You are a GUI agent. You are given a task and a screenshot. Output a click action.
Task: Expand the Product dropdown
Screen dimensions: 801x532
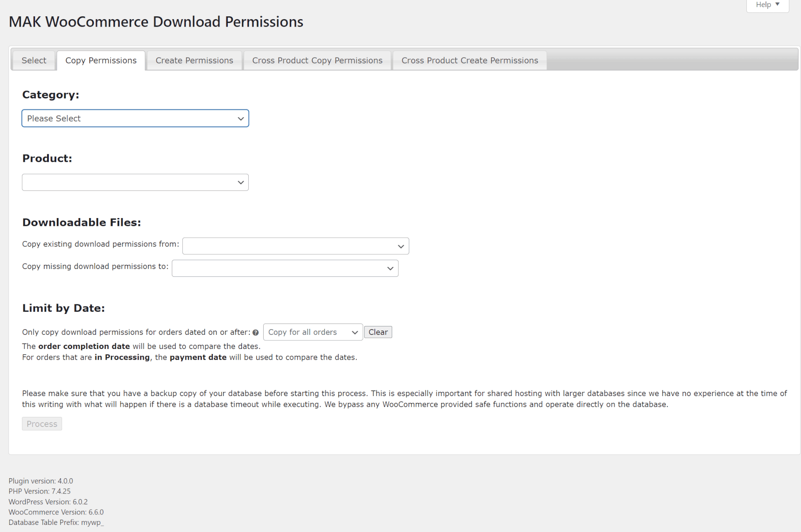[135, 182]
